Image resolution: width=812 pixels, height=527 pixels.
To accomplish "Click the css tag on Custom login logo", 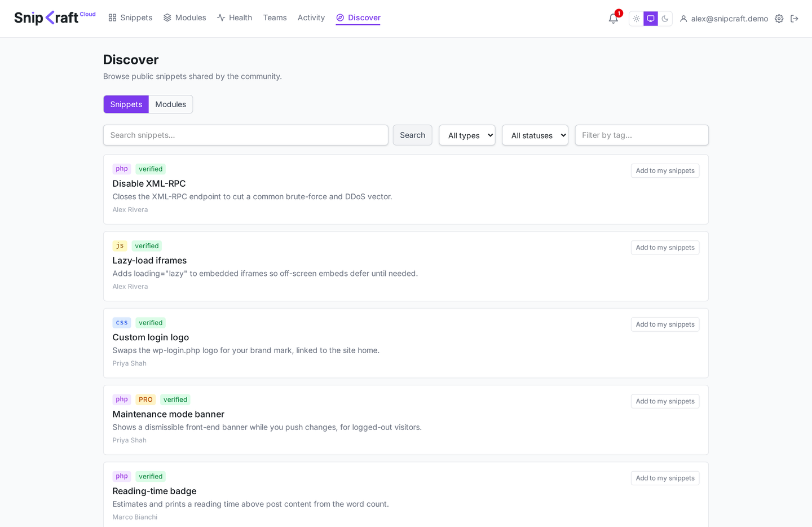I will 122,323.
